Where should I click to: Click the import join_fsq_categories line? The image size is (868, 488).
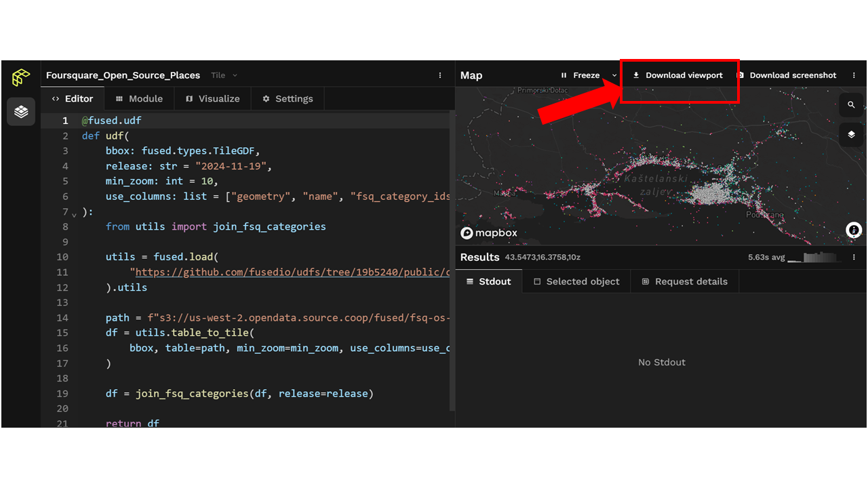point(216,226)
